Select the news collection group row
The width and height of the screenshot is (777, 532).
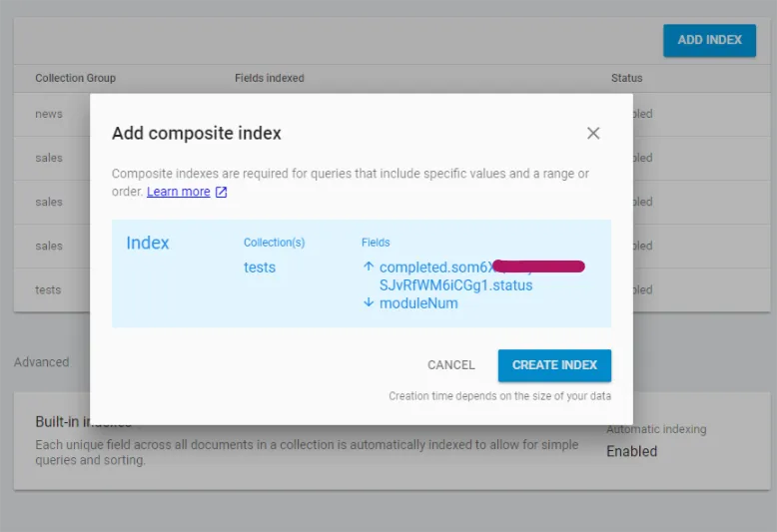[49, 114]
